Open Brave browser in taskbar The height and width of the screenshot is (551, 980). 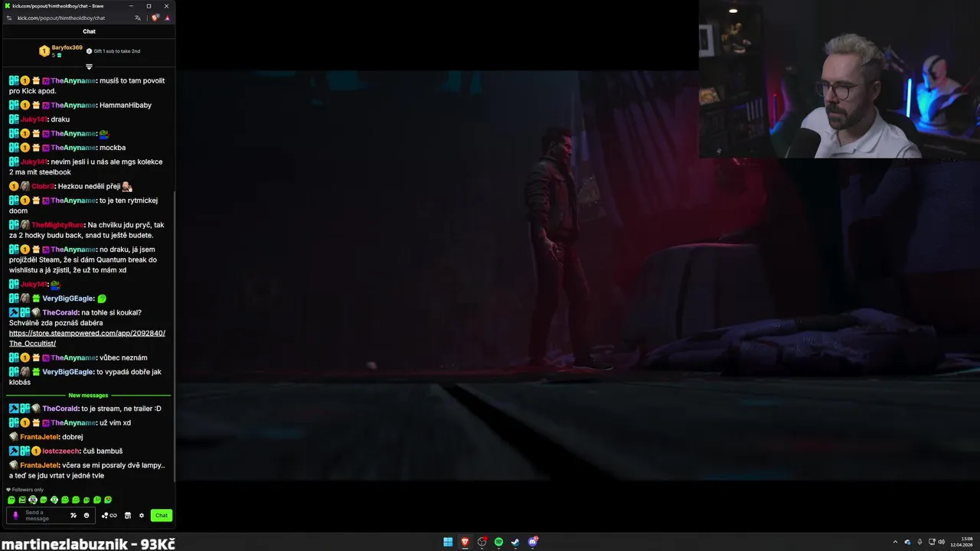(x=465, y=542)
